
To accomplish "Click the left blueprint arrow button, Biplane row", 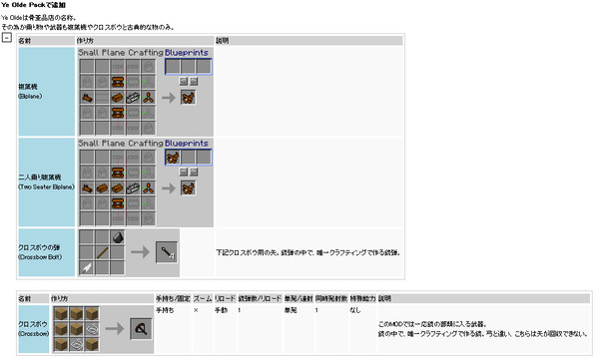I will pyautogui.click(x=184, y=81).
